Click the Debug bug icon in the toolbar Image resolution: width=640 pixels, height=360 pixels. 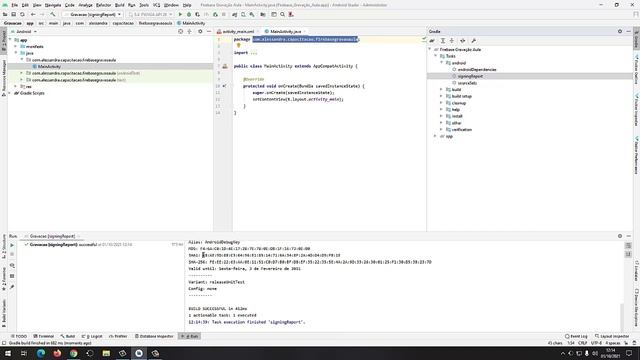click(189, 14)
